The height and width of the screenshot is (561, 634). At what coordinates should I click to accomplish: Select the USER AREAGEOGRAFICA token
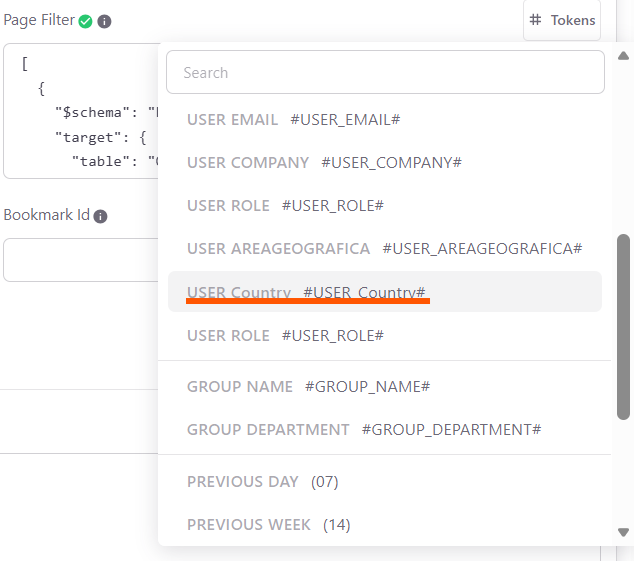point(384,249)
